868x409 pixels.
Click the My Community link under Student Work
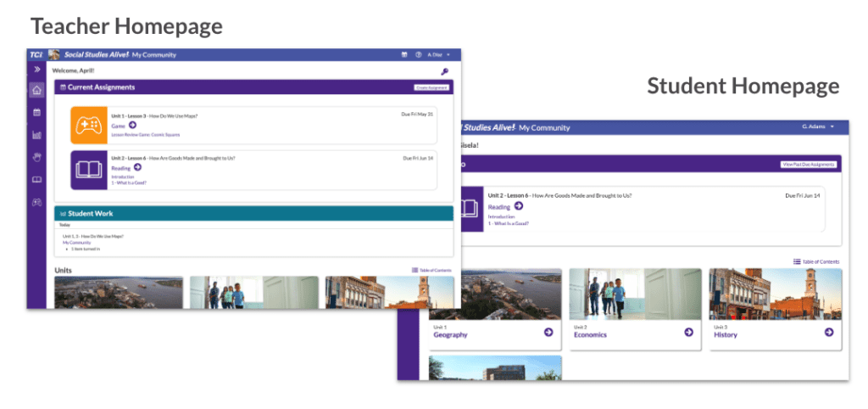(76, 243)
